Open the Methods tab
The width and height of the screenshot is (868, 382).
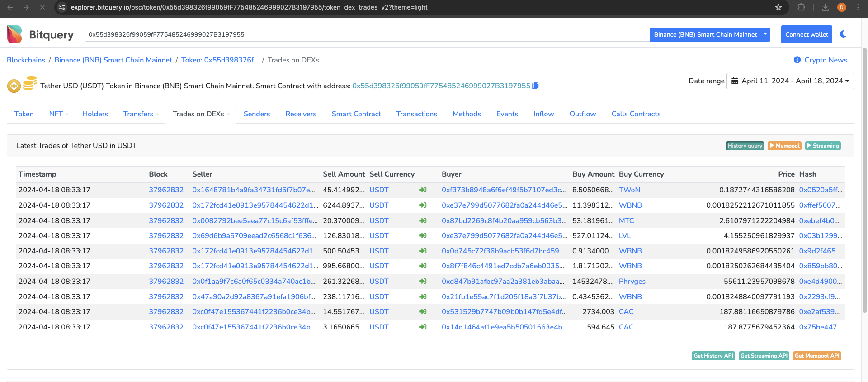click(x=467, y=114)
